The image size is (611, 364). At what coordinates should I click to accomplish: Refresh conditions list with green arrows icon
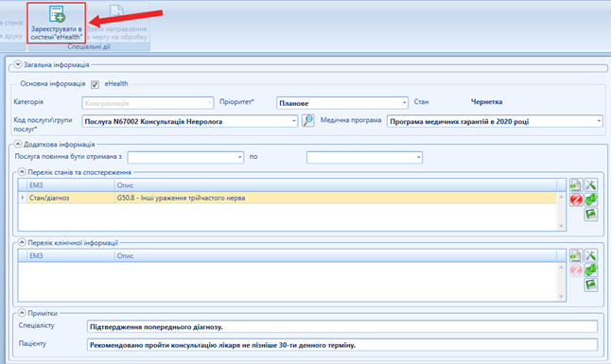[x=591, y=199]
